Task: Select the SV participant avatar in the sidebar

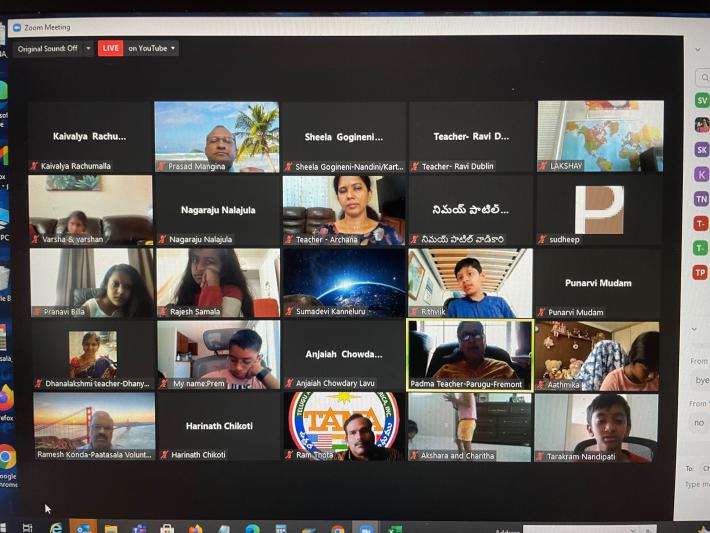Action: point(702,100)
